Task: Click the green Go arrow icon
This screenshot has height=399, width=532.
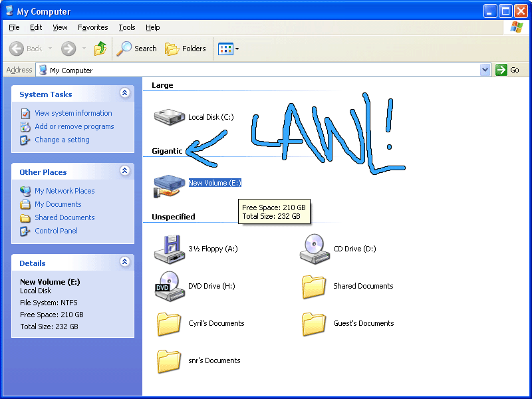Action: click(x=501, y=70)
